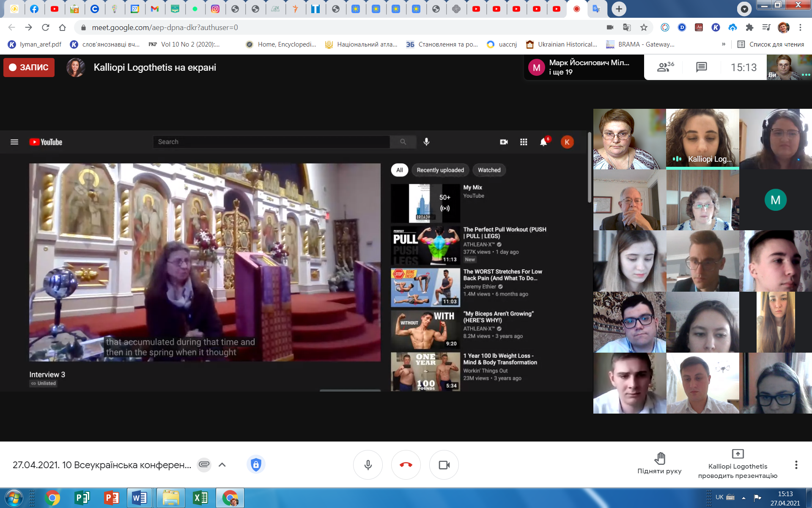
Task: Open meeting safety shield icon
Action: click(x=255, y=465)
